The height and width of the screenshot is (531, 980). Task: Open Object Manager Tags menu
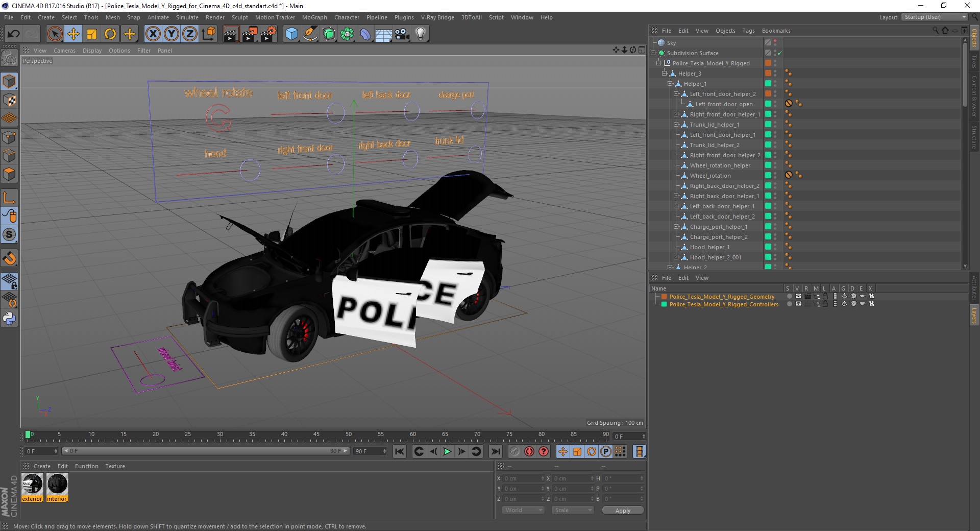748,31
